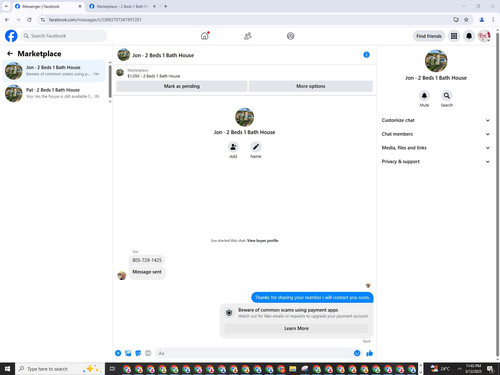
Task: Go back using the Marketplace back arrow
Action: point(10,53)
